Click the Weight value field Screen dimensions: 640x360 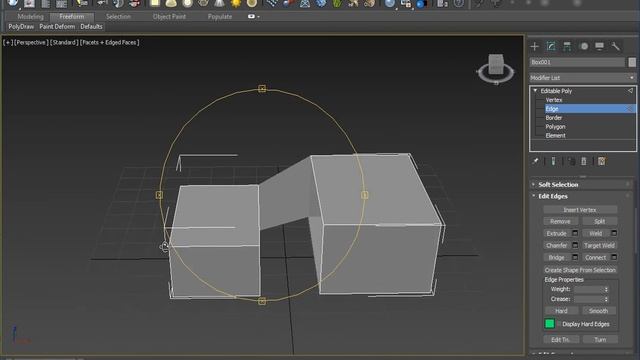click(x=589, y=289)
